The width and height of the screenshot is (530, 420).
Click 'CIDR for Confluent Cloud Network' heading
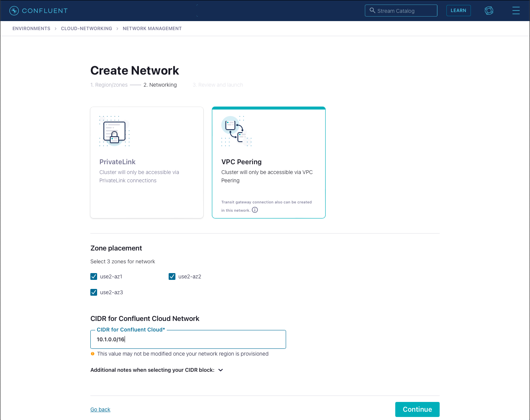click(145, 319)
